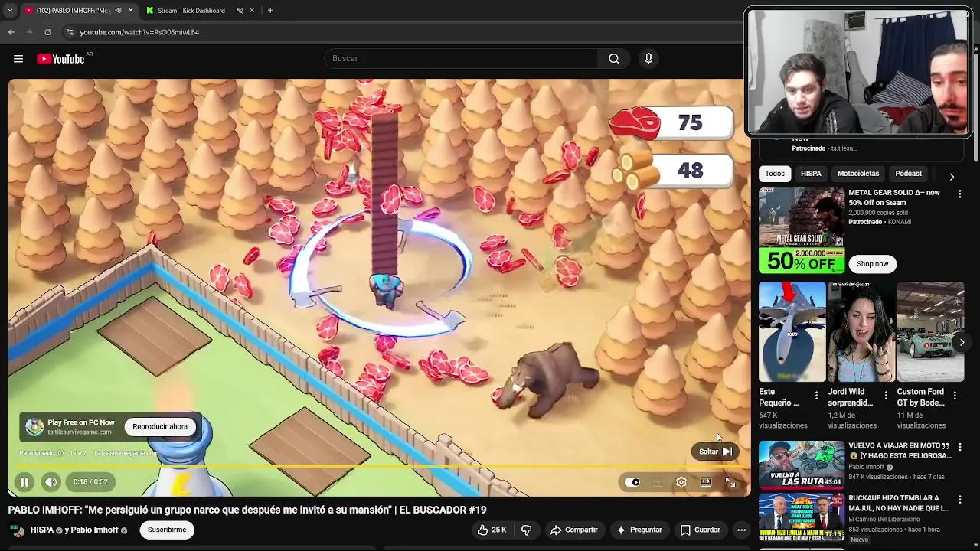Mute the video player volume
The image size is (980, 551).
tap(51, 482)
